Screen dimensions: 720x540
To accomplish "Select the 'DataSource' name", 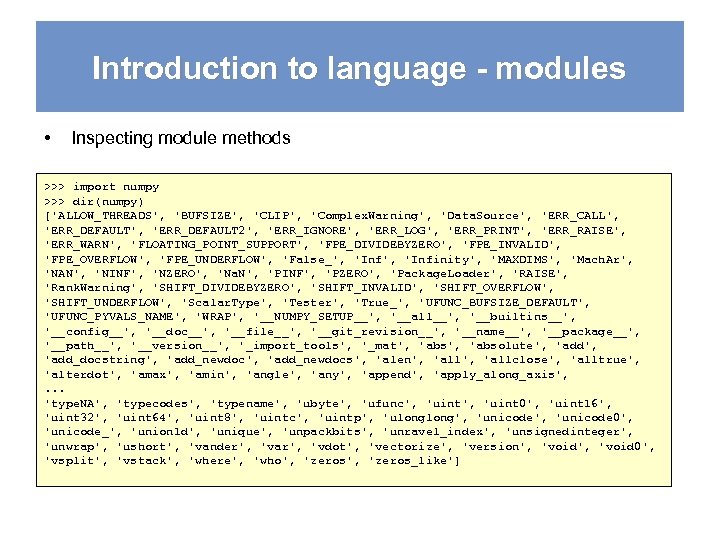I will pos(483,216).
